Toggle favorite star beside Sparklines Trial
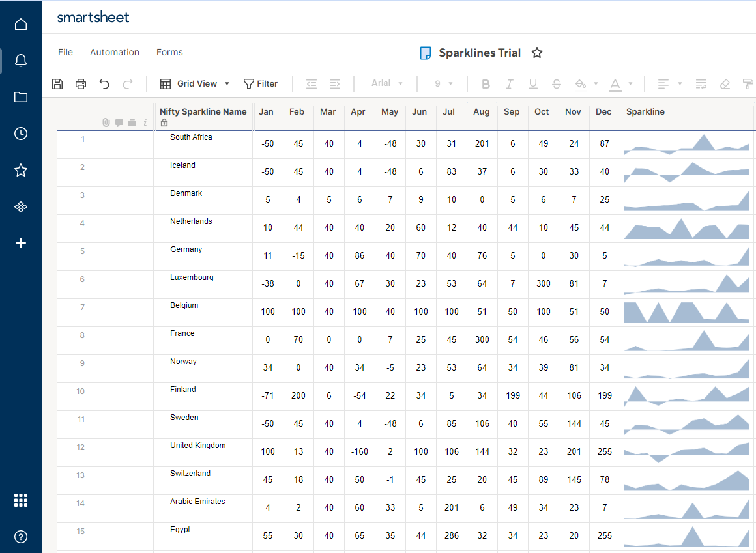This screenshot has height=553, width=756. [537, 53]
